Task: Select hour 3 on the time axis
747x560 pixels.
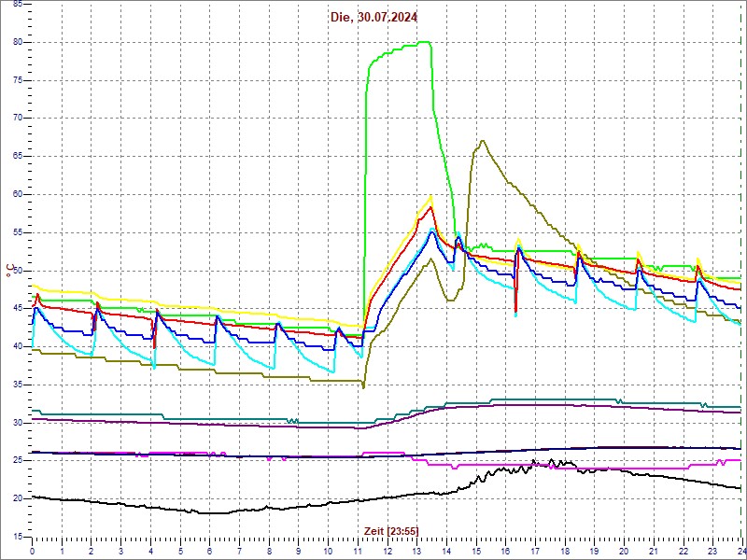Action: click(121, 551)
